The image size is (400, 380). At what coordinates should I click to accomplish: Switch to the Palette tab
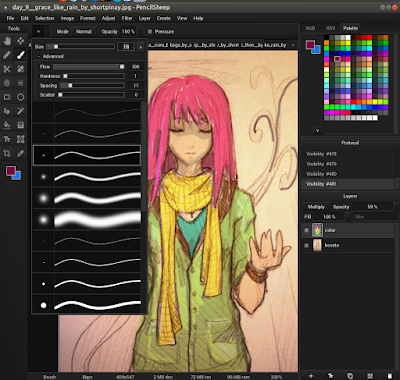pos(350,28)
